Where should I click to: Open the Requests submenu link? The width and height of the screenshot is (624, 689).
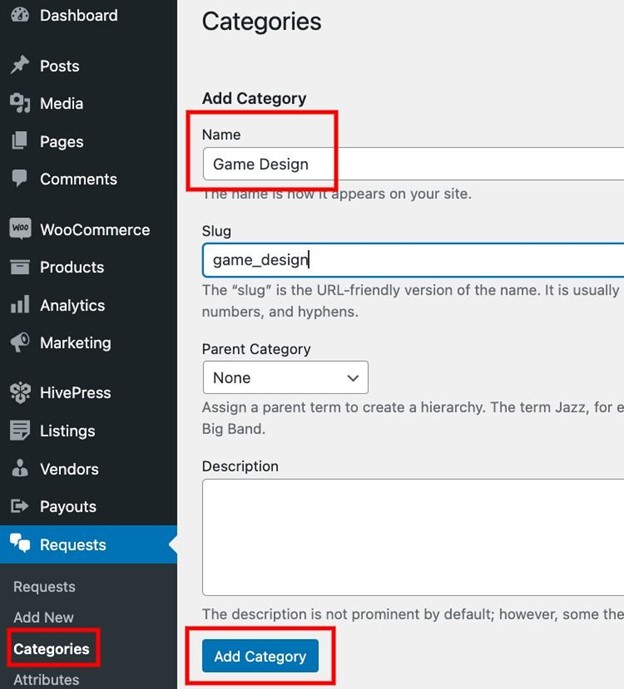[x=44, y=587]
